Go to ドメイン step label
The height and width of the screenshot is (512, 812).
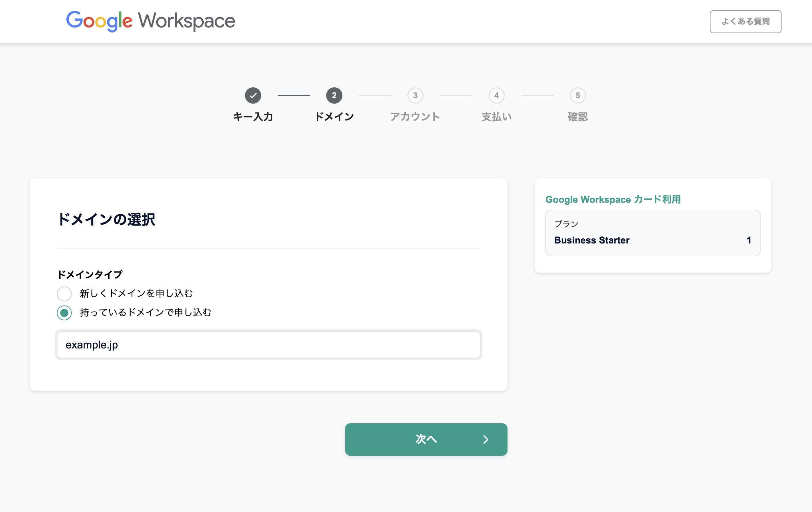[x=334, y=117]
